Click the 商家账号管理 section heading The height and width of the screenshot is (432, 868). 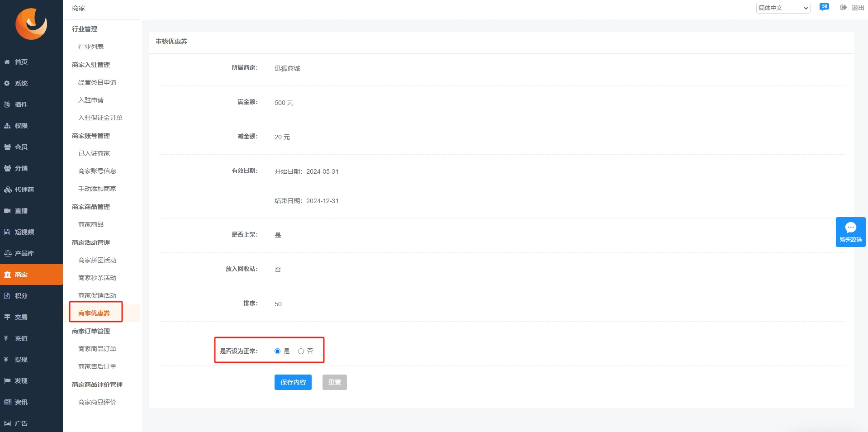[91, 136]
